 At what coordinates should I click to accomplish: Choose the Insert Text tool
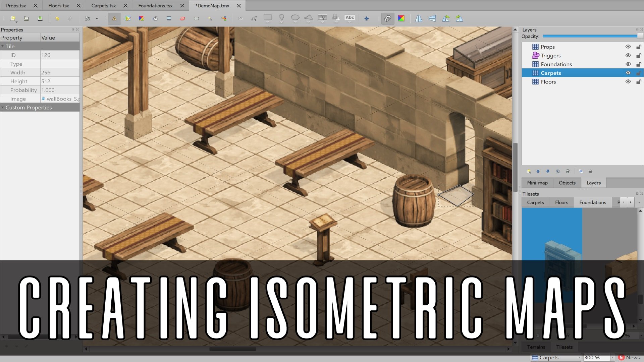point(350,18)
